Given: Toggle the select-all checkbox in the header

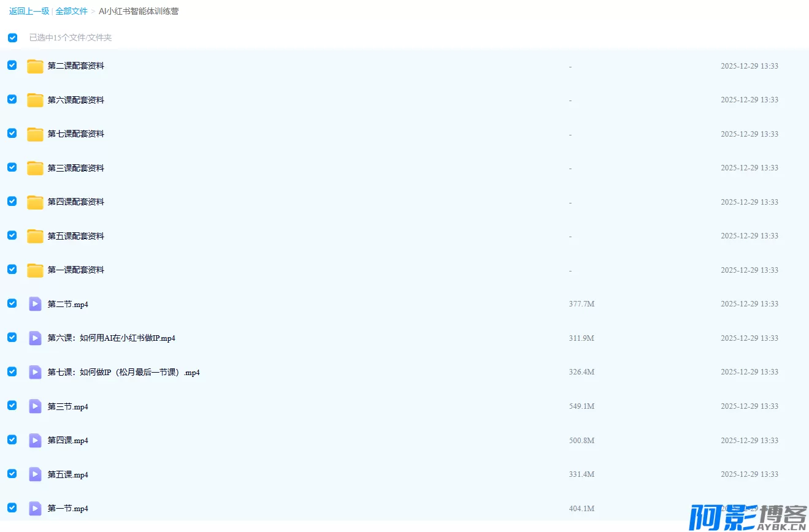Looking at the screenshot, I should point(12,38).
